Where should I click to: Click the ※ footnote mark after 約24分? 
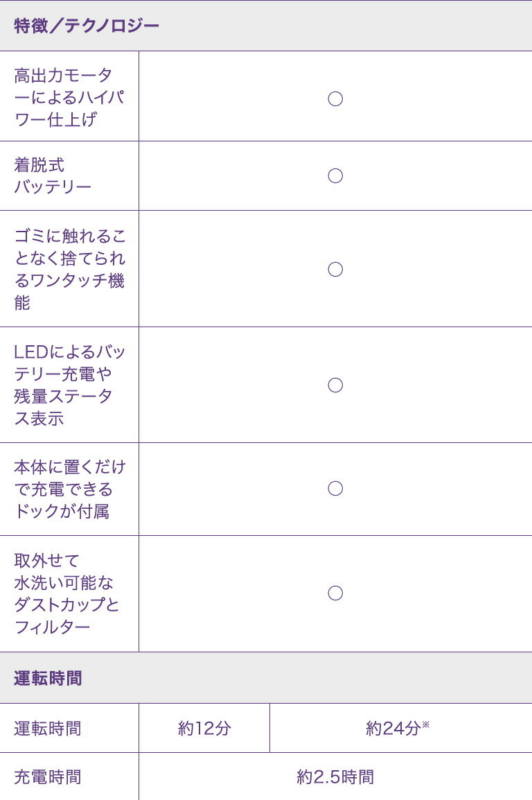tap(426, 724)
